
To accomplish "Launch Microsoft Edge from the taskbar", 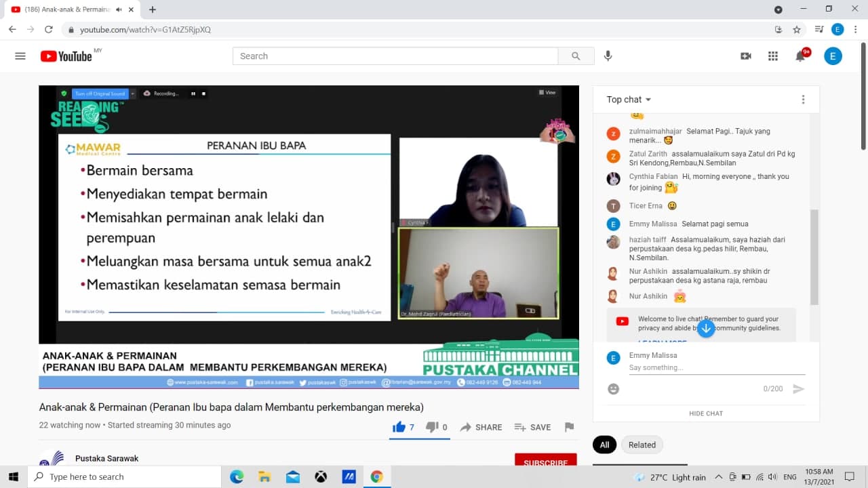I will click(x=237, y=477).
